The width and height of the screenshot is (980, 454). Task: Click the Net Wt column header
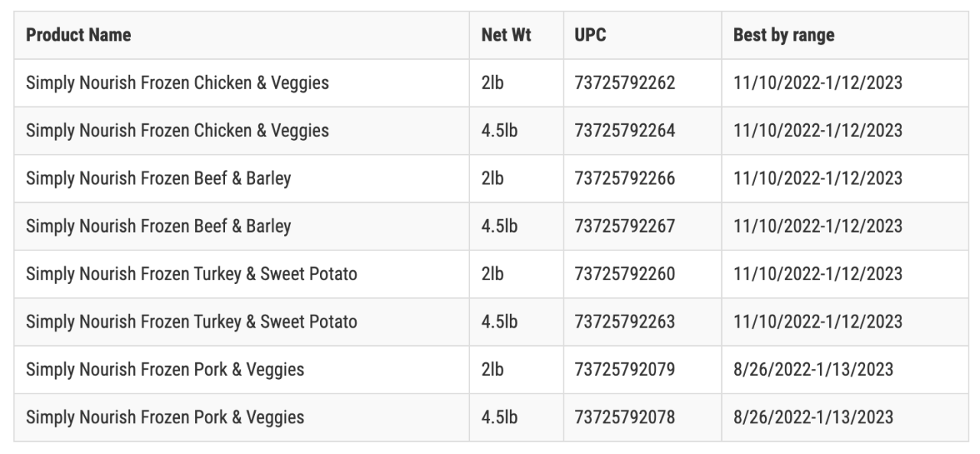pyautogui.click(x=506, y=35)
